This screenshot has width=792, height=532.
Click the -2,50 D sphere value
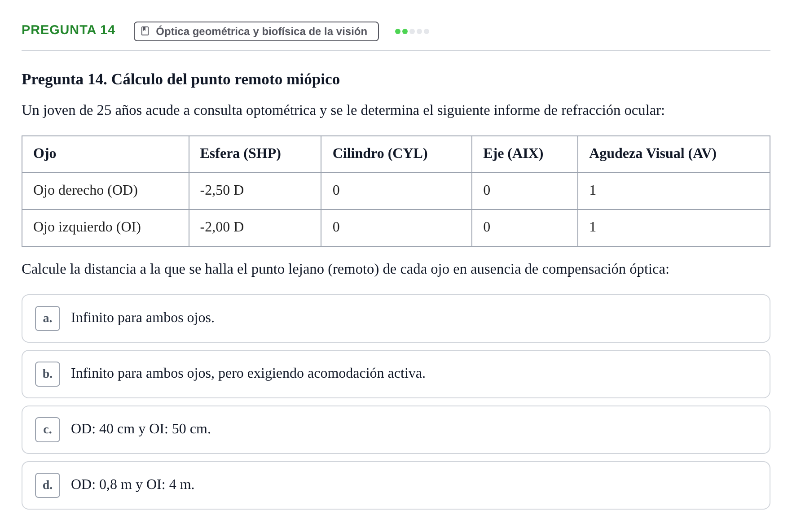222,190
